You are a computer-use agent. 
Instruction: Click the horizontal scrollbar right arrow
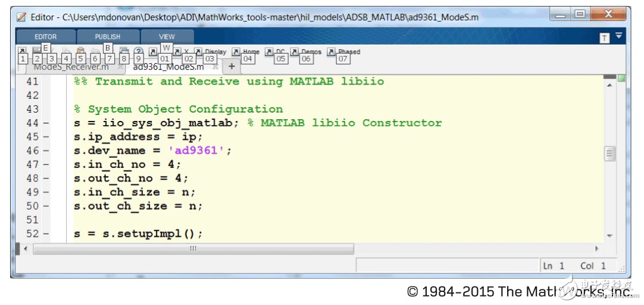(597, 248)
